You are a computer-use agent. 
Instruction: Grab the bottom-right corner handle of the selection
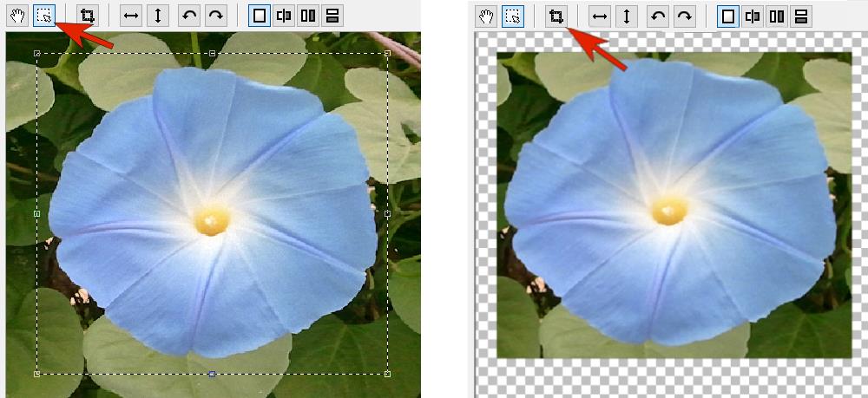387,375
